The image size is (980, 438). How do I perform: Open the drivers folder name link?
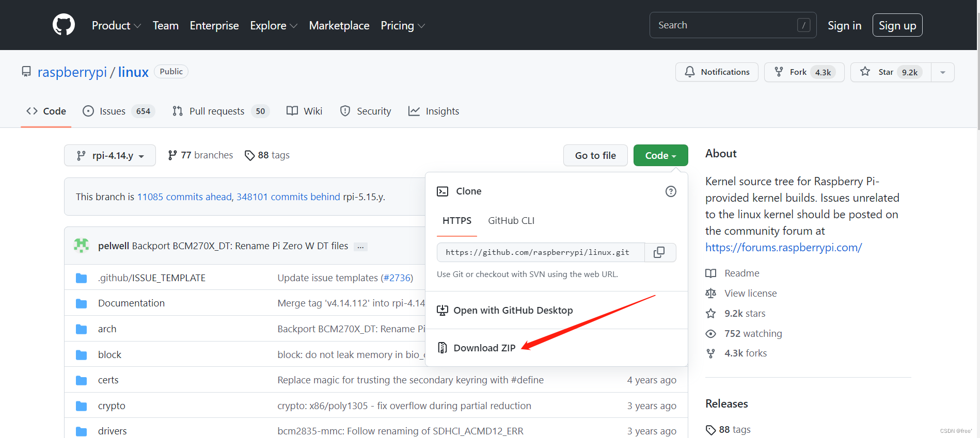tap(113, 431)
